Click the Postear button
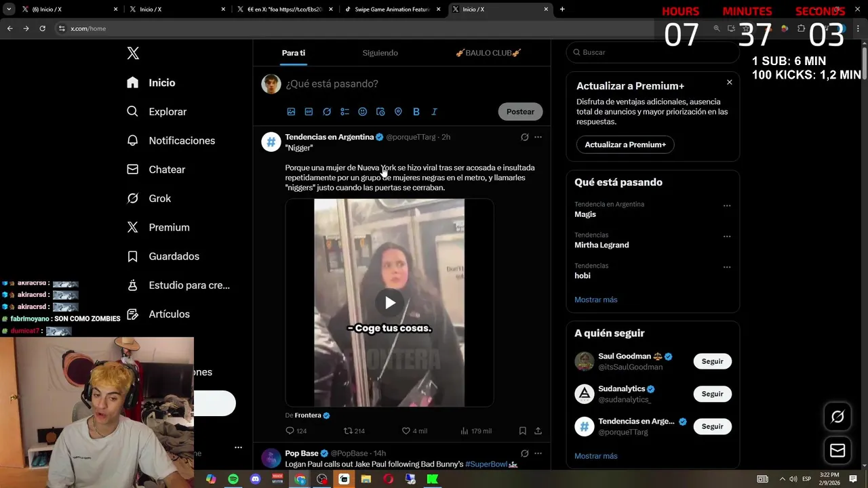Viewport: 868px width, 488px height. click(x=520, y=112)
